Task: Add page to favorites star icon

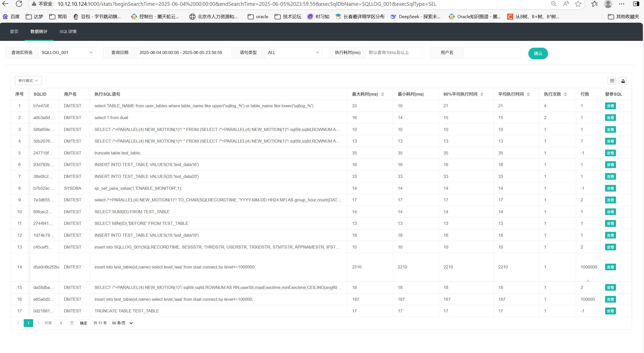Action: pyautogui.click(x=578, y=4)
